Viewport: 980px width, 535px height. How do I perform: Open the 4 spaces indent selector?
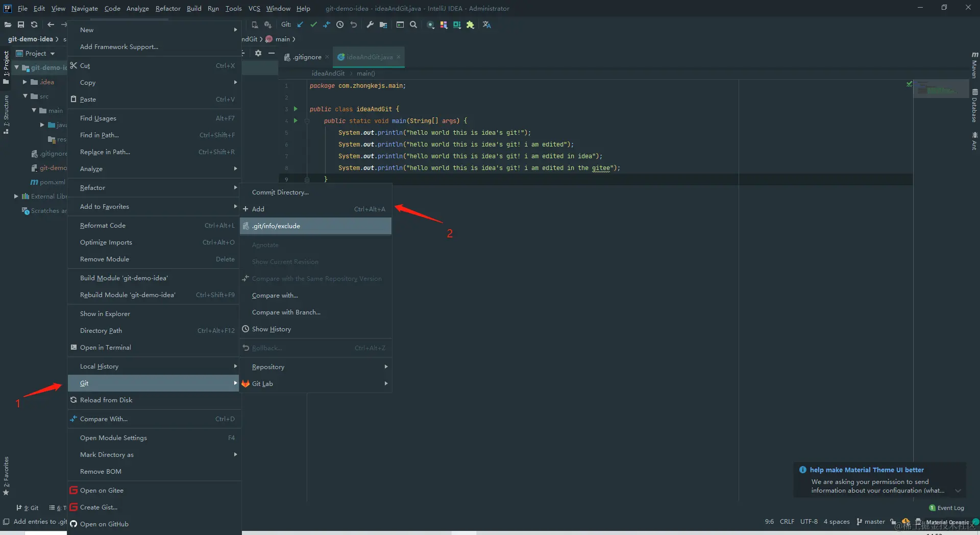(x=837, y=522)
